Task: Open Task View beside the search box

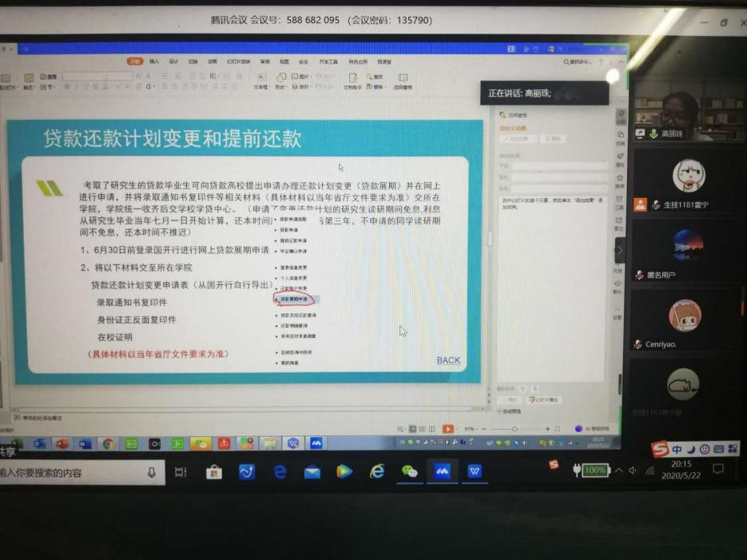Action: coord(181,472)
